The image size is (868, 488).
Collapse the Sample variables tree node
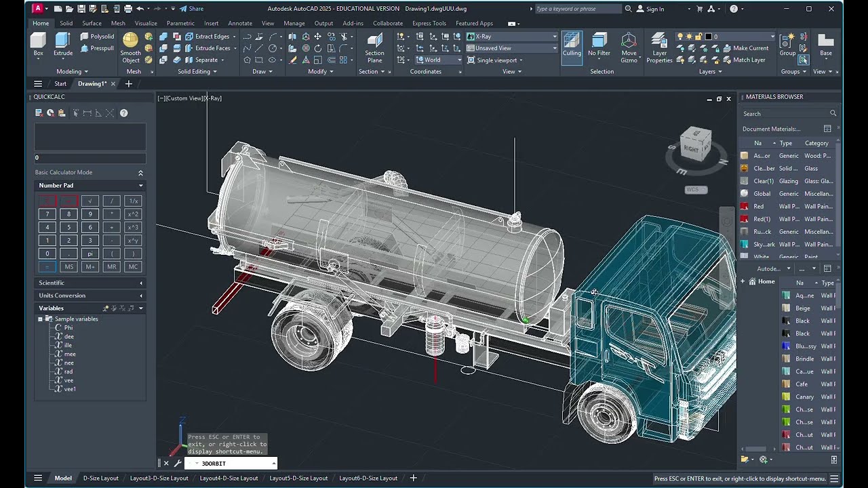[x=40, y=319]
